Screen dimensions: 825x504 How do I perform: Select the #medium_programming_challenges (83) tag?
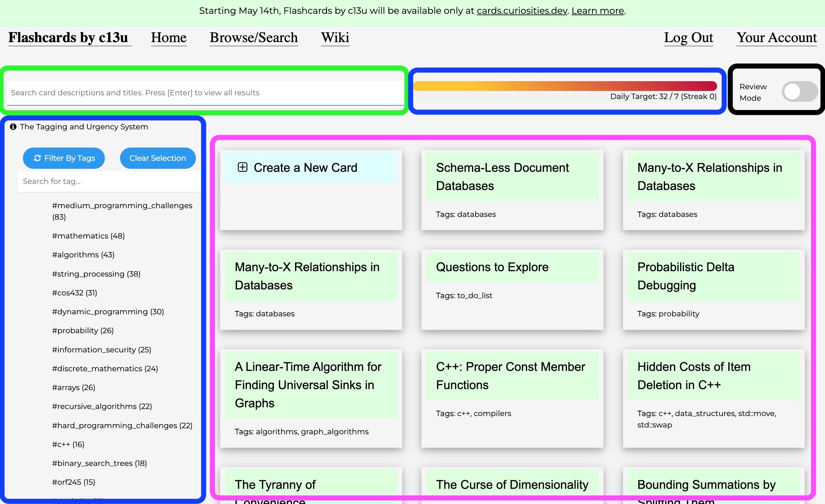pos(122,211)
